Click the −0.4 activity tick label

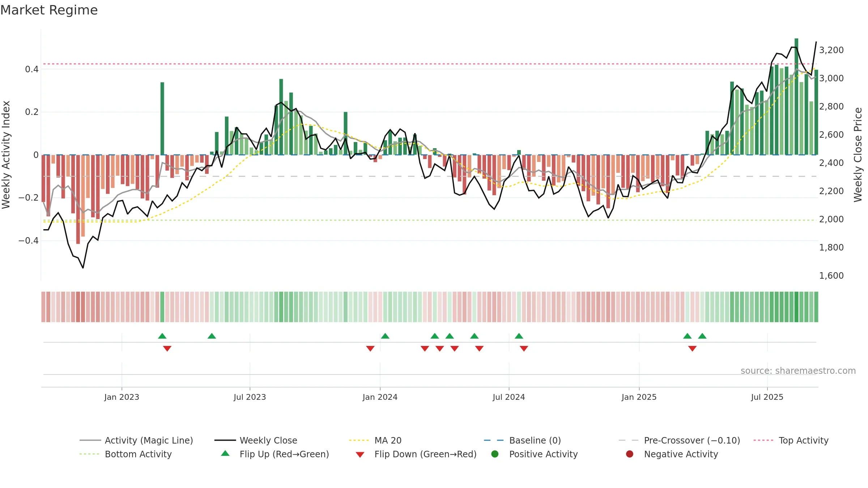29,240
